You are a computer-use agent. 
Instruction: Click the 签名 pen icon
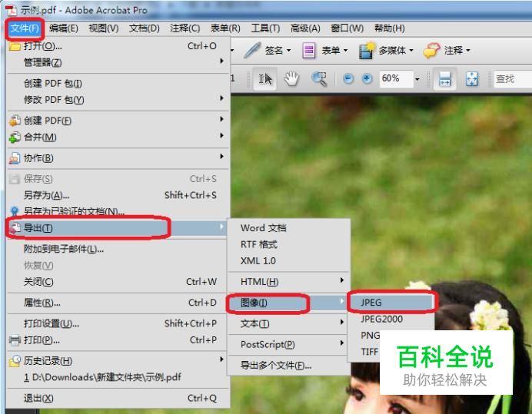click(x=252, y=50)
